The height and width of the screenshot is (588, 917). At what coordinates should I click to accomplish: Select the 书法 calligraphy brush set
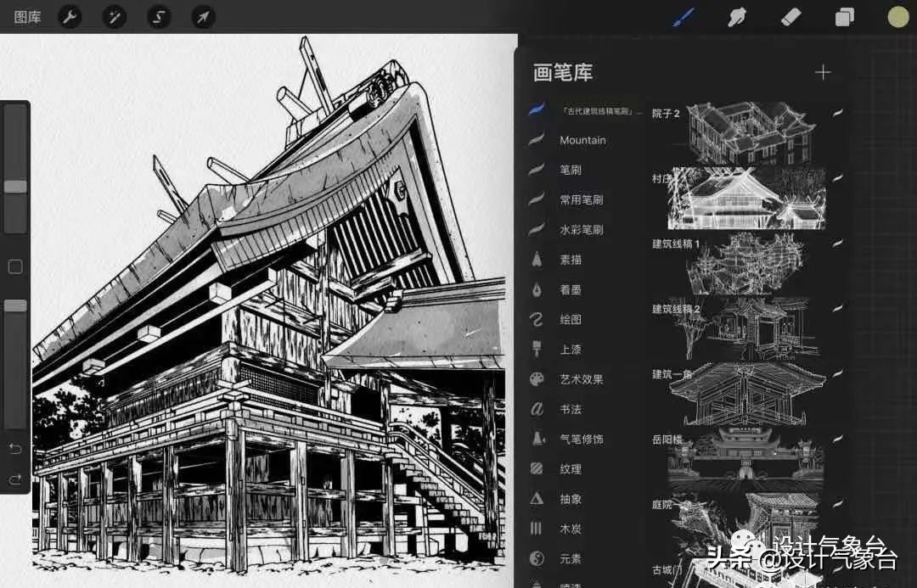571,409
